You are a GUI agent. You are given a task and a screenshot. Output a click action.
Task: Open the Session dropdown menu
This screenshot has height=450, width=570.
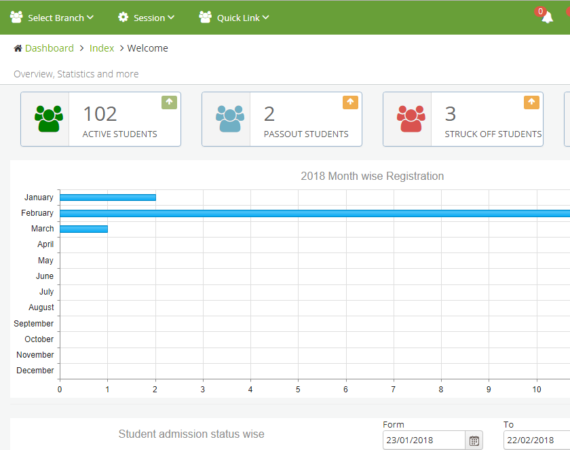[146, 17]
